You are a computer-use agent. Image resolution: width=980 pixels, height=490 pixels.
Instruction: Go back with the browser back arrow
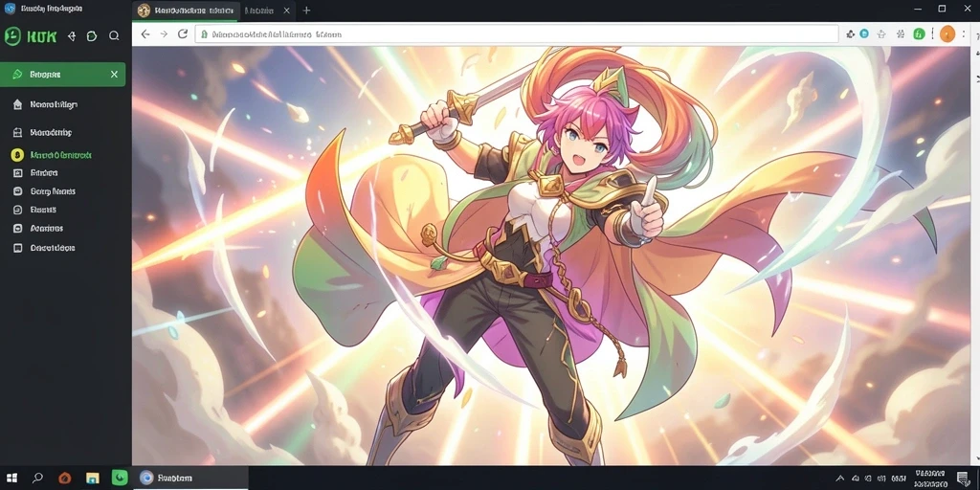(x=145, y=34)
